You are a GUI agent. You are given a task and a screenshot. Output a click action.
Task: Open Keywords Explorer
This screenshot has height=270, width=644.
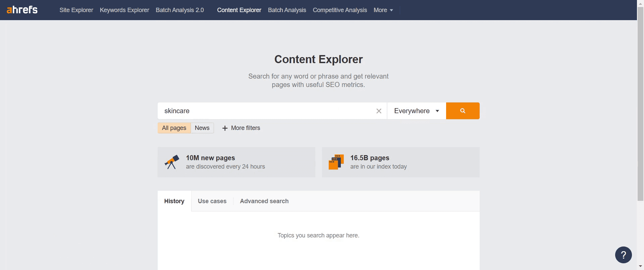124,10
